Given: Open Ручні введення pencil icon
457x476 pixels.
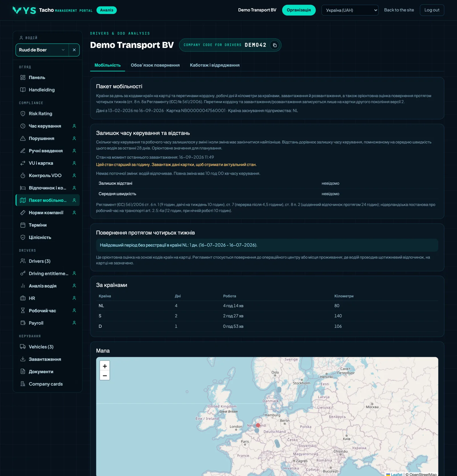Looking at the screenshot, I should pyautogui.click(x=23, y=151).
